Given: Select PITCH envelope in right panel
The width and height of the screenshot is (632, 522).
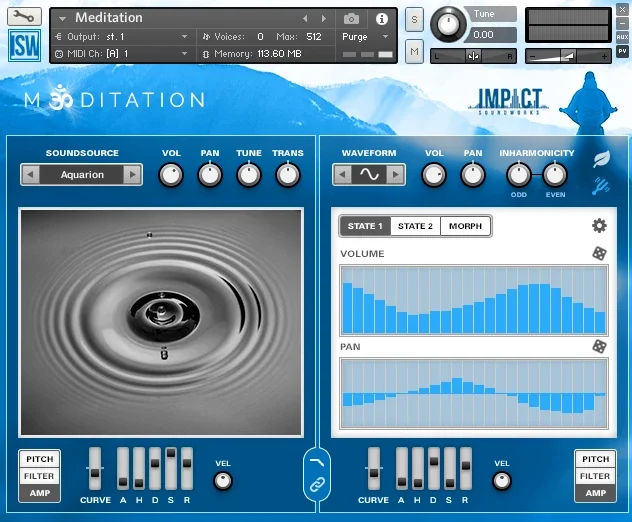Looking at the screenshot, I should (595, 459).
